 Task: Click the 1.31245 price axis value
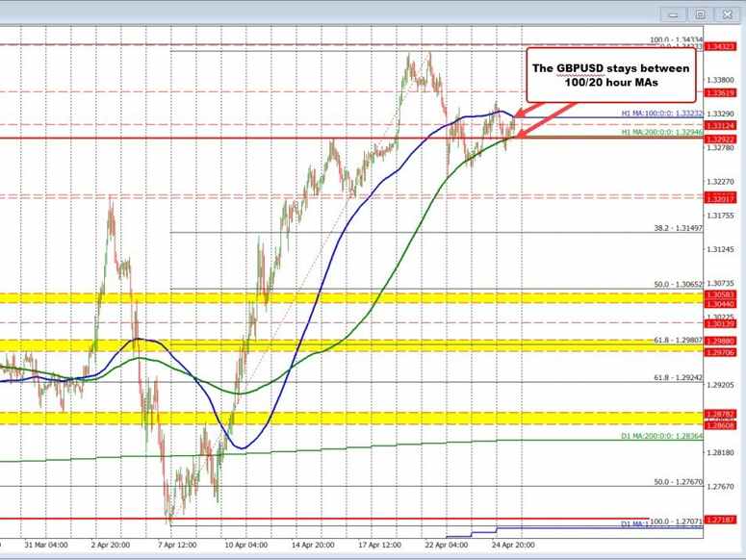[x=720, y=249]
